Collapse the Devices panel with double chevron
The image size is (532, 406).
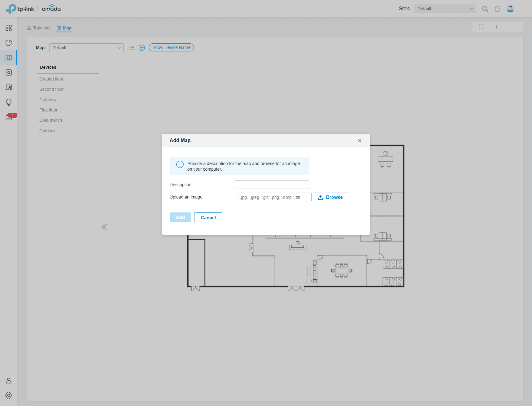(x=104, y=227)
